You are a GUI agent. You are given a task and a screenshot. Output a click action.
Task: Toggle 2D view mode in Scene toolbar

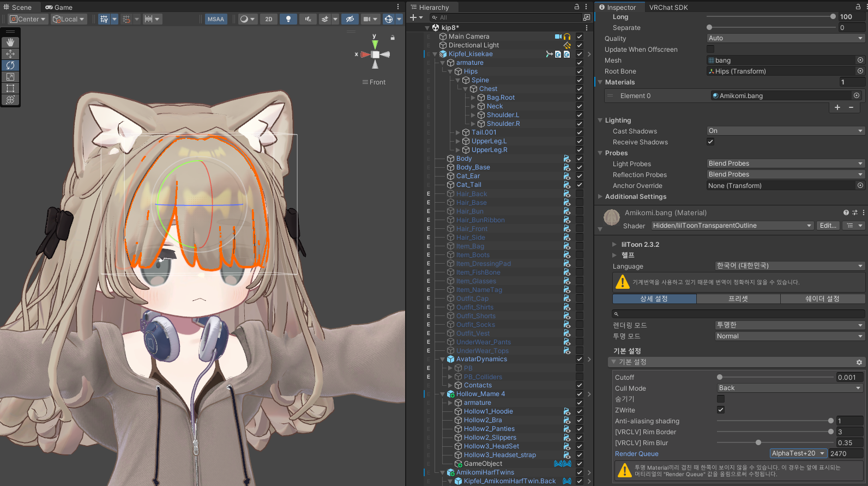click(269, 19)
